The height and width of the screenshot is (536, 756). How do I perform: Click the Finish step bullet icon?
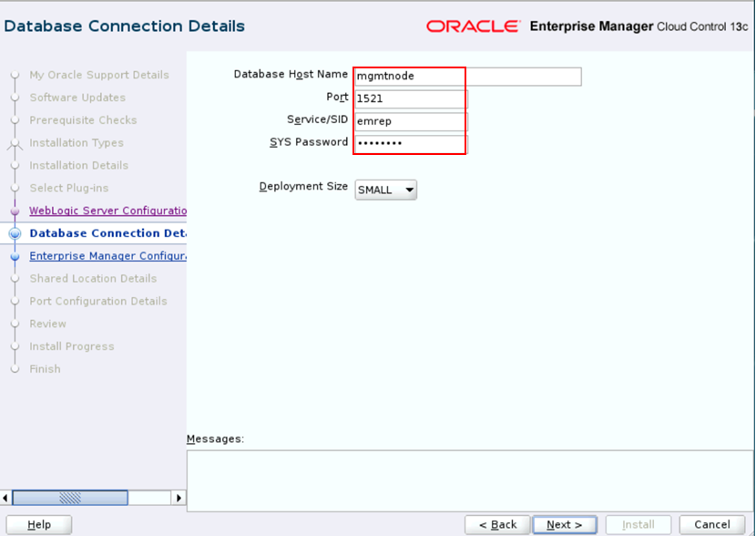tap(15, 369)
